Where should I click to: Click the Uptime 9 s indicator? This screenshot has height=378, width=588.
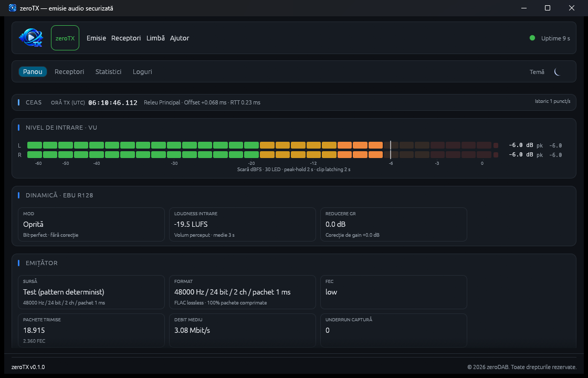555,38
